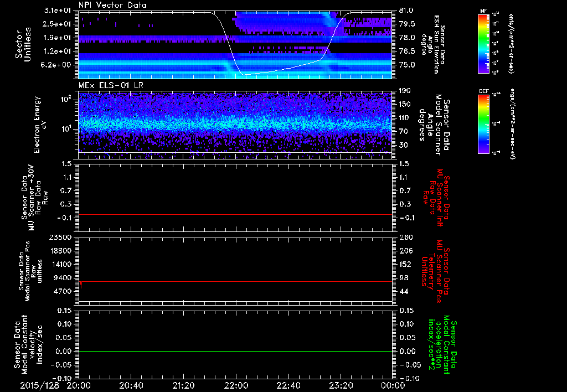The height and width of the screenshot is (392, 567).
Task: Click the 206 telemetry tick label
Action: point(406,251)
